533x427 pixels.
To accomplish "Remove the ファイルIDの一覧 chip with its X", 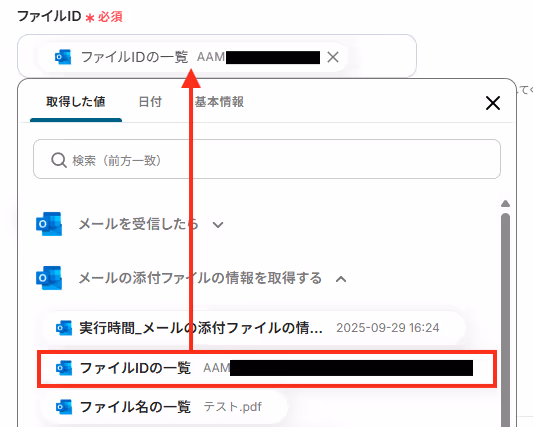I will click(333, 57).
